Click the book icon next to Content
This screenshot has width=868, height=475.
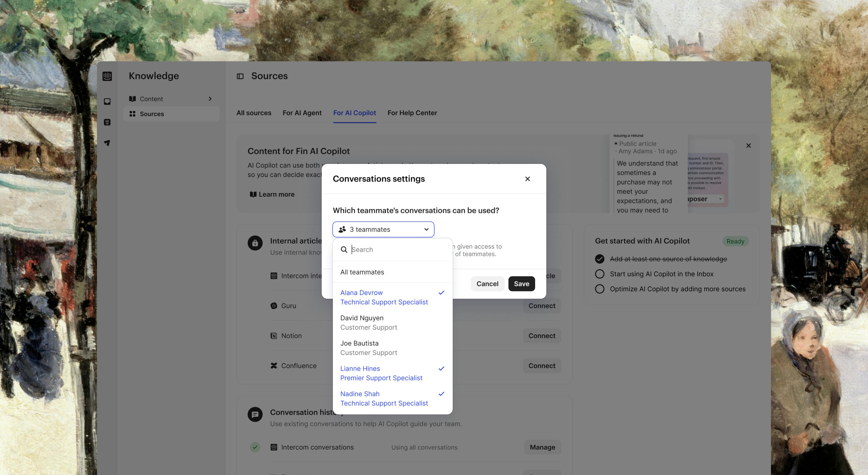[132, 99]
